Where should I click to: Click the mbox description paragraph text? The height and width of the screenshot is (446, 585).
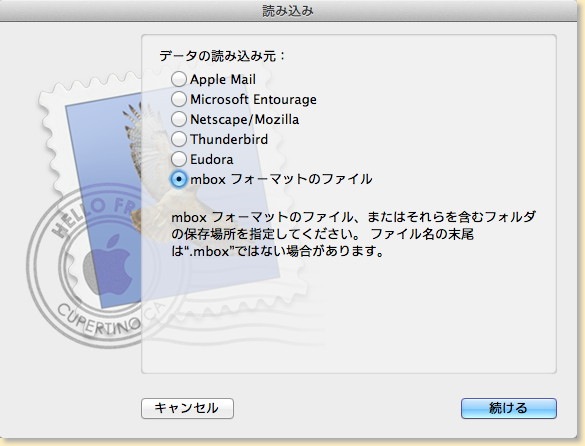pyautogui.click(x=353, y=234)
